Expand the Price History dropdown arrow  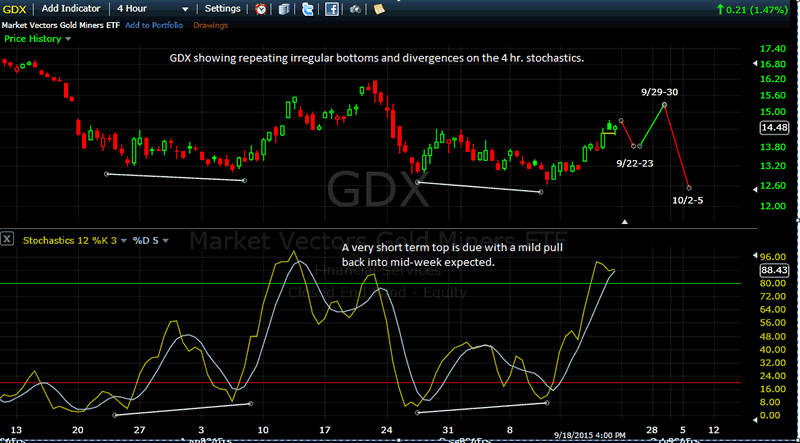click(x=68, y=39)
